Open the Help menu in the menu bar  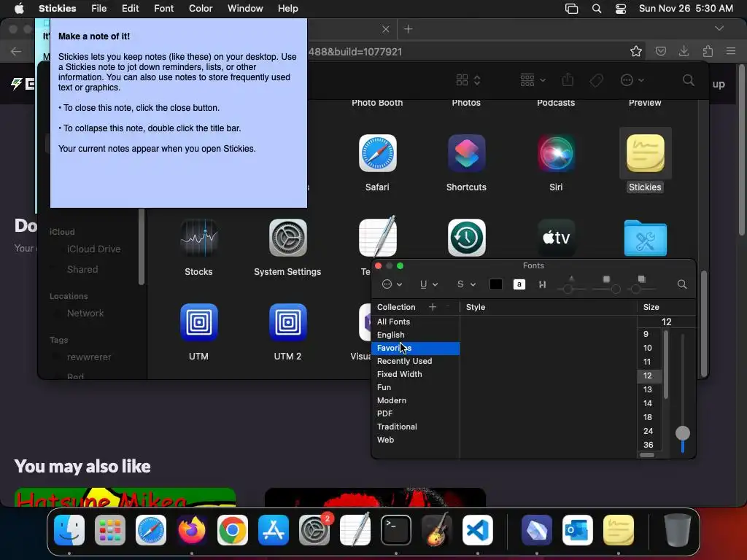point(287,9)
